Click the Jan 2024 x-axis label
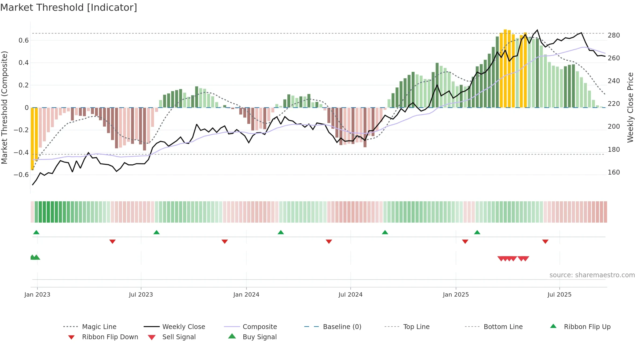Viewport: 644px width, 362px height. (246, 295)
